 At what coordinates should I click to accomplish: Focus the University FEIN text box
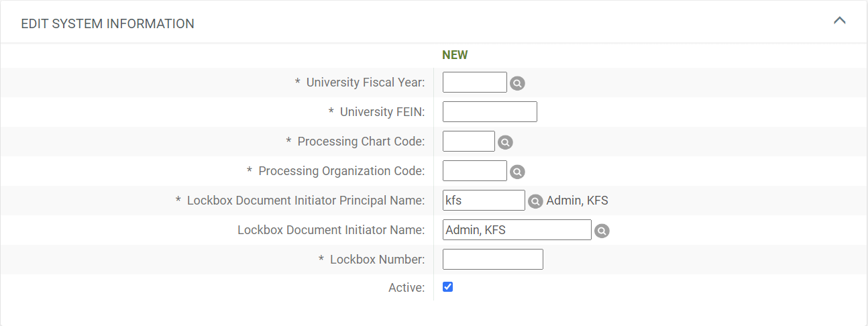point(490,112)
